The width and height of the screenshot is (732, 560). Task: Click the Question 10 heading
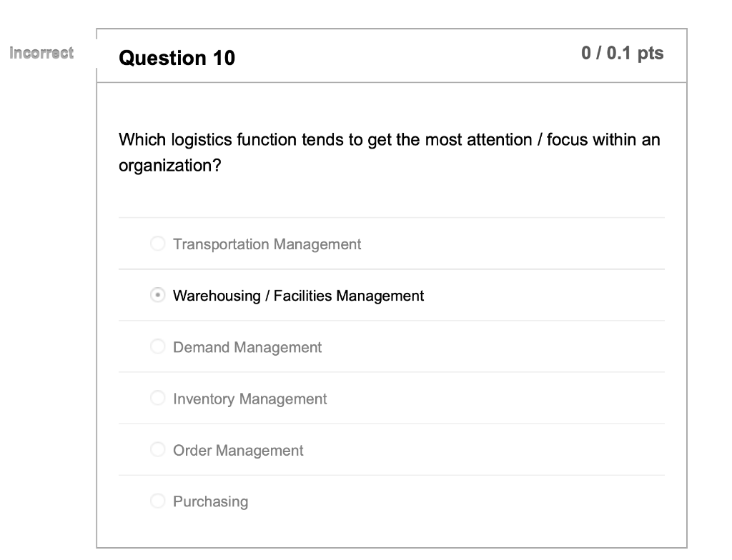(177, 58)
